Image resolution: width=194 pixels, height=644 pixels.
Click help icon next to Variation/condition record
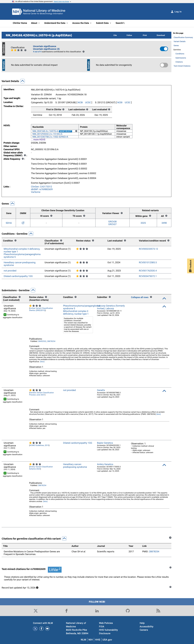pyautogui.click(x=168, y=241)
